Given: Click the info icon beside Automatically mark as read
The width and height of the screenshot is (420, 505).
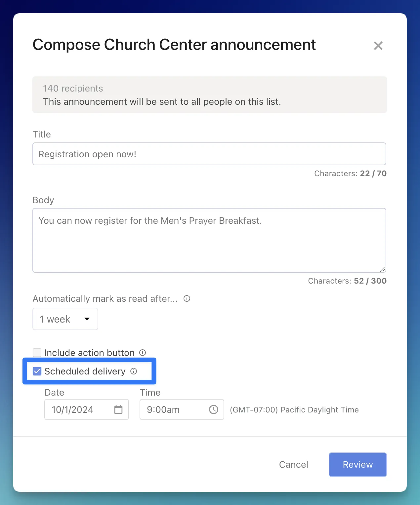Looking at the screenshot, I should (187, 298).
